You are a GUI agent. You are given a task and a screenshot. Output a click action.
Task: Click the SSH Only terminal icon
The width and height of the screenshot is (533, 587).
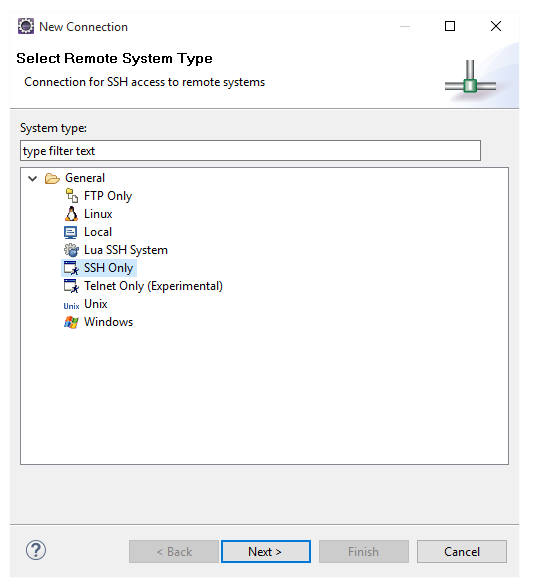tap(71, 268)
